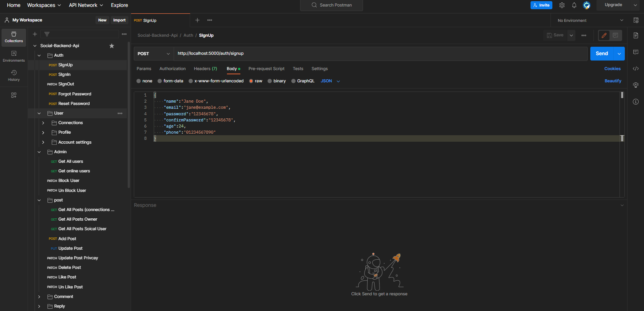The height and width of the screenshot is (311, 644).
Task: Select the binary body type radio
Action: coord(270,81)
